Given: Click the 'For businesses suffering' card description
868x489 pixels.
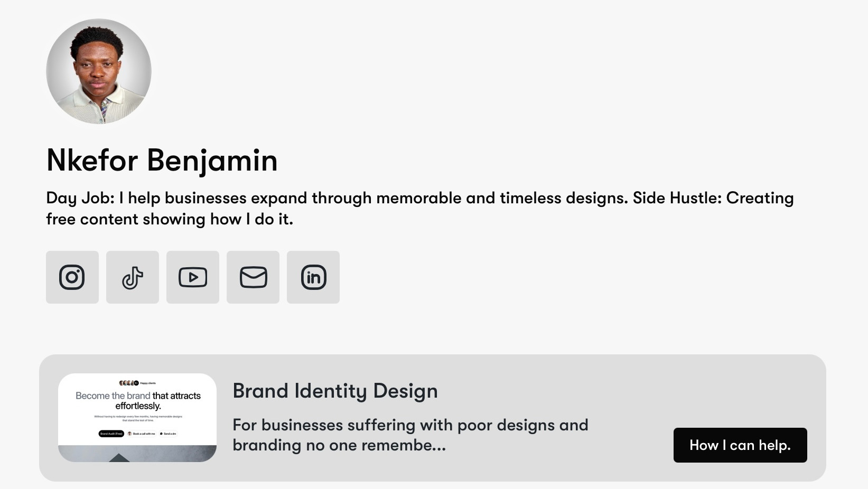Looking at the screenshot, I should (410, 435).
